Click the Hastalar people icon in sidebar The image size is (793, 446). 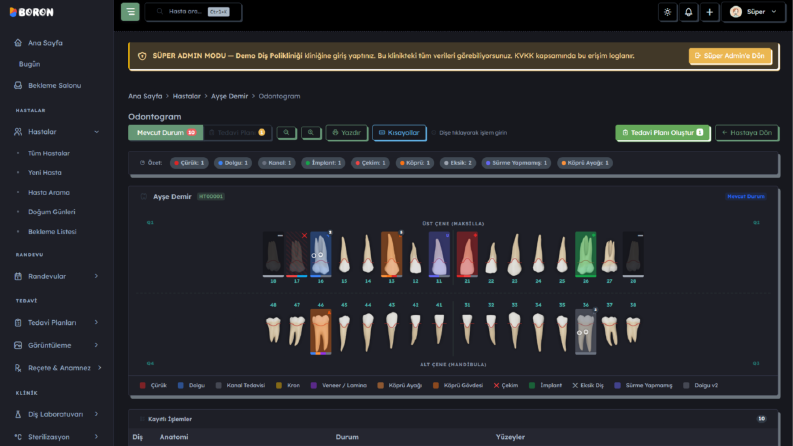[x=18, y=131]
